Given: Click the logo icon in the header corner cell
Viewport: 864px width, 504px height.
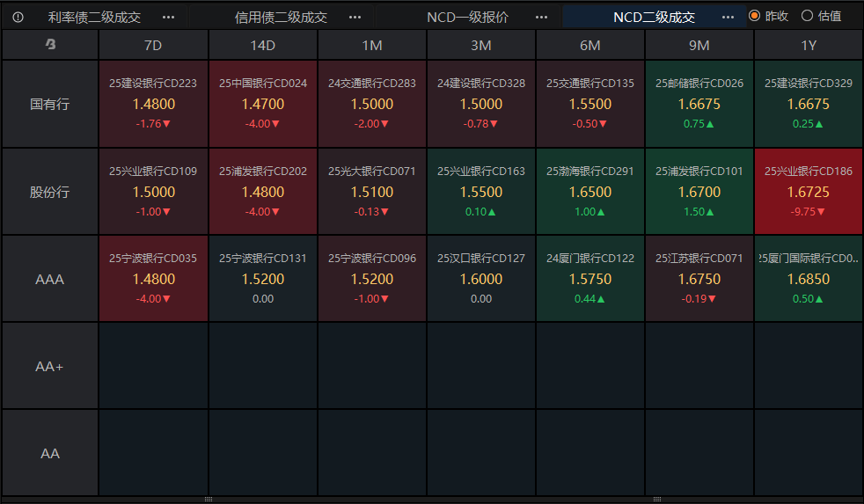Looking at the screenshot, I should pyautogui.click(x=50, y=44).
